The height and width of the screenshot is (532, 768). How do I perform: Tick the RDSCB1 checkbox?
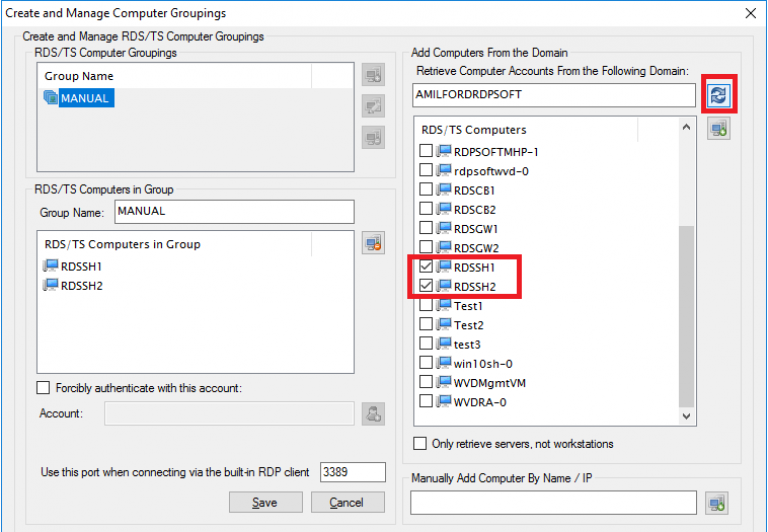(426, 189)
